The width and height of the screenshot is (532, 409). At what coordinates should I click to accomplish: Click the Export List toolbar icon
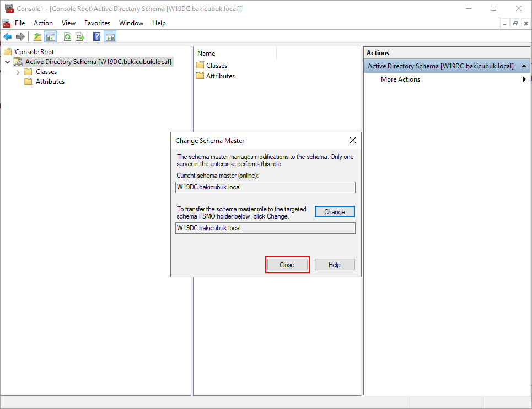tap(80, 36)
